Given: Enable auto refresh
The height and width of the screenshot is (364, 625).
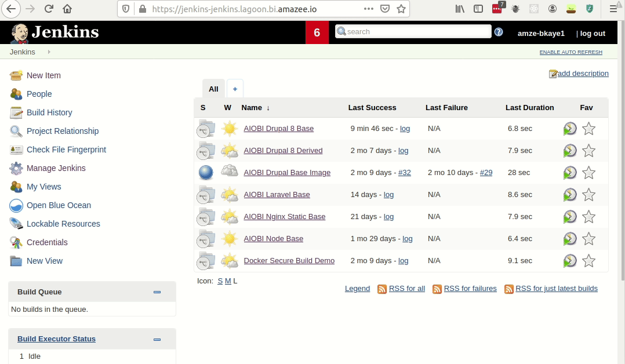Looking at the screenshot, I should click(571, 52).
